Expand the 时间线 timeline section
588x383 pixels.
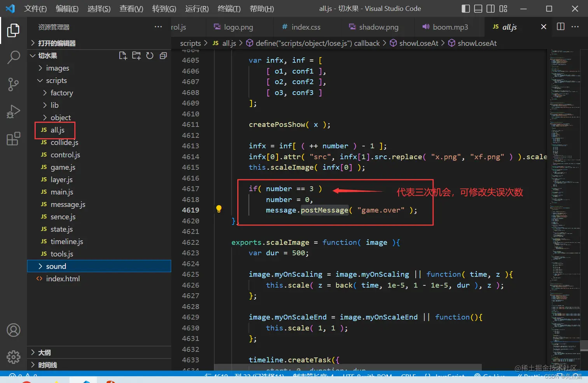[99, 365]
